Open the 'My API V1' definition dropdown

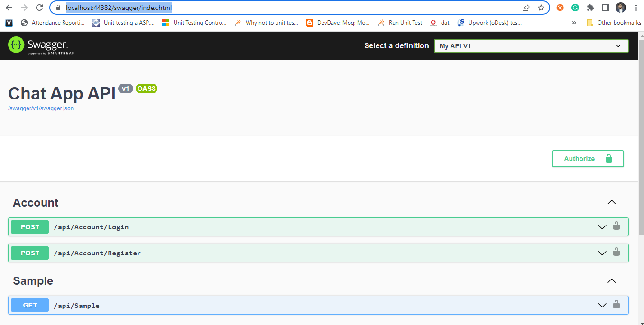tap(531, 45)
